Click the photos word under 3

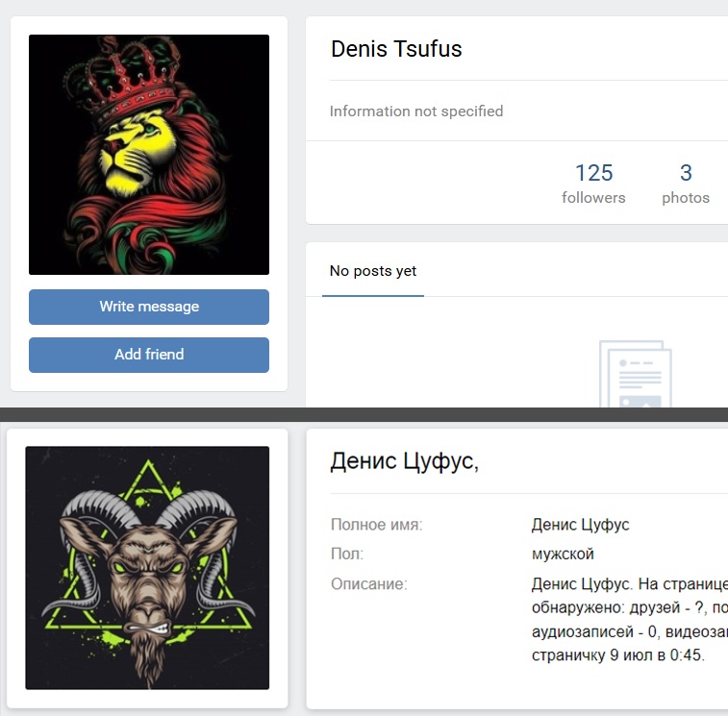click(686, 198)
